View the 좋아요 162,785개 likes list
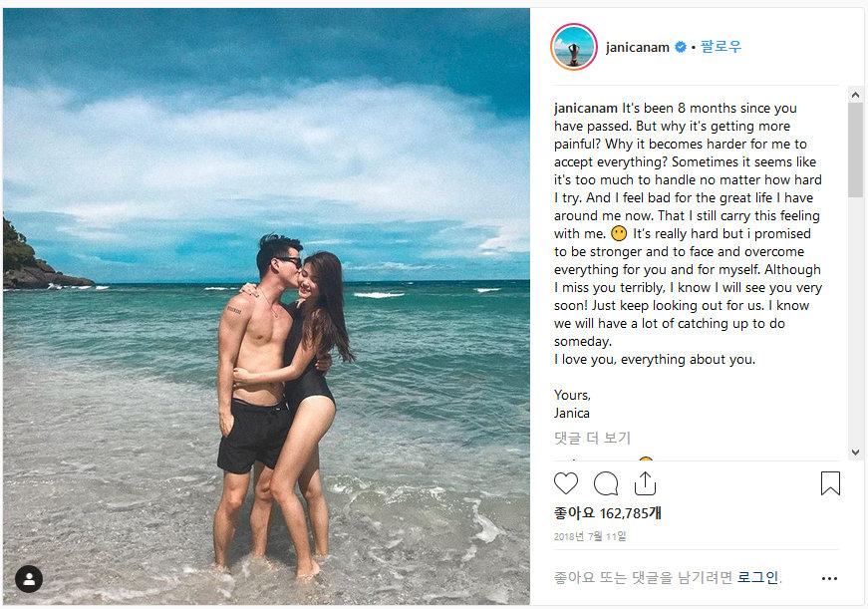 point(608,513)
